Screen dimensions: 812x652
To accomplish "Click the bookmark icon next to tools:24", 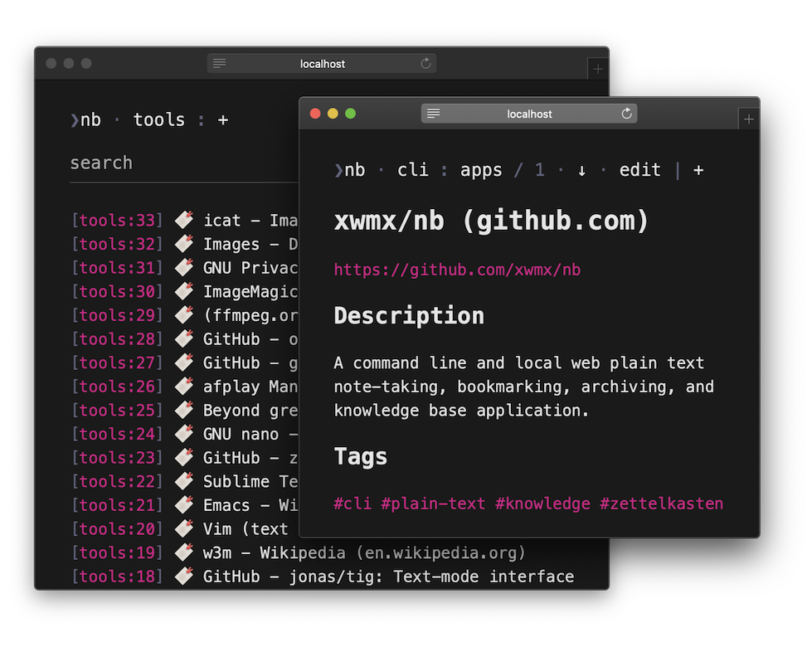I will coord(184,434).
